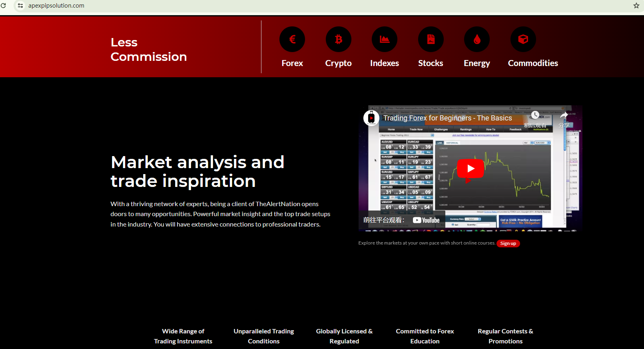This screenshot has width=644, height=349.
Task: Click the Sign up button
Action: 508,243
